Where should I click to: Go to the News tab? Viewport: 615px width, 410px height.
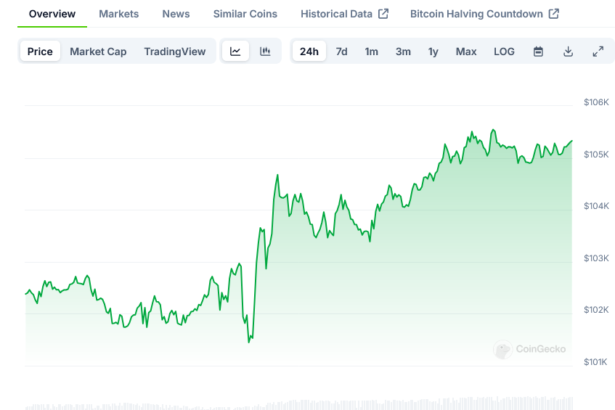click(x=176, y=14)
